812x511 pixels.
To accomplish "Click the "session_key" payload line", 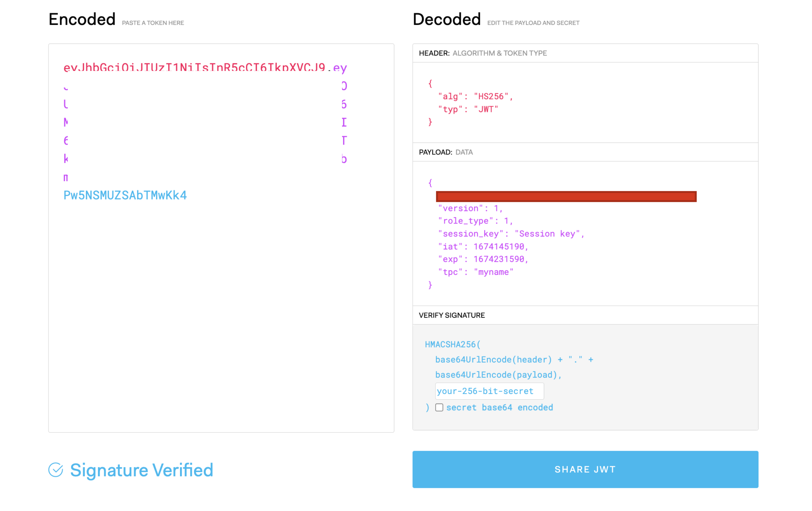I will [x=511, y=234].
